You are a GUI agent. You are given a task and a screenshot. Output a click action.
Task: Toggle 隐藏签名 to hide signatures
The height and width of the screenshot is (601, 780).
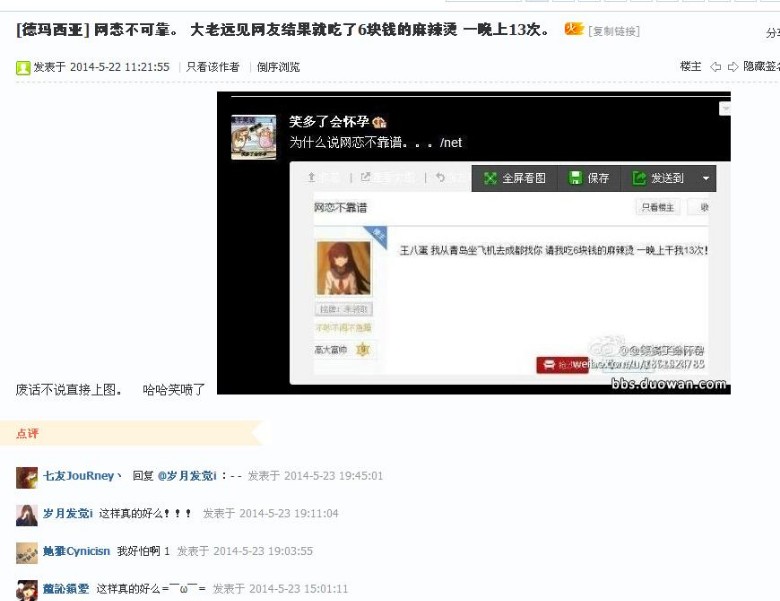[x=761, y=67]
